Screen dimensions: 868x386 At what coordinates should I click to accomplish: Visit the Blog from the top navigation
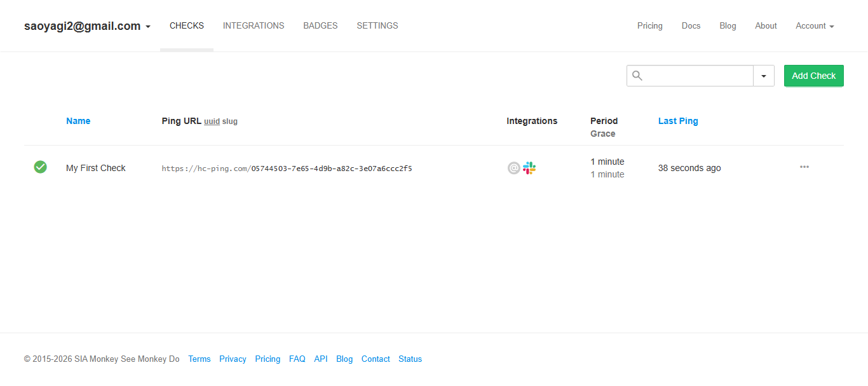[728, 26]
